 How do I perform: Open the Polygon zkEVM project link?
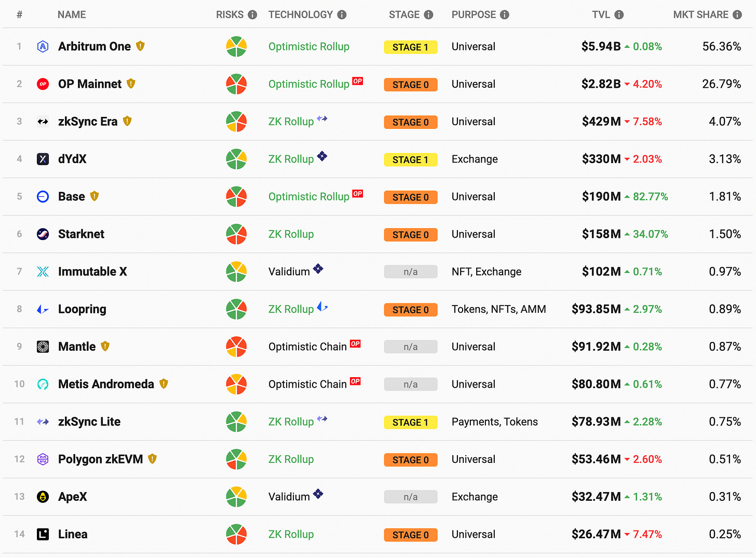[101, 459]
